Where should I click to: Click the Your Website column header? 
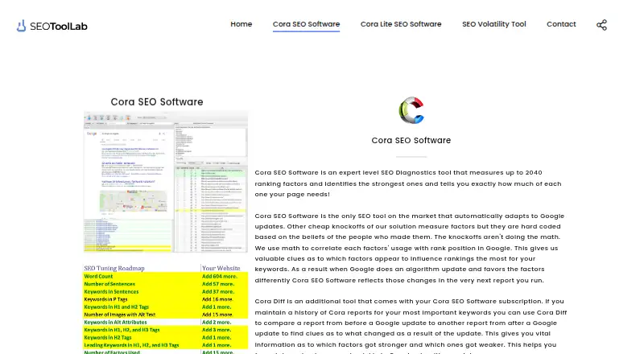pyautogui.click(x=221, y=268)
